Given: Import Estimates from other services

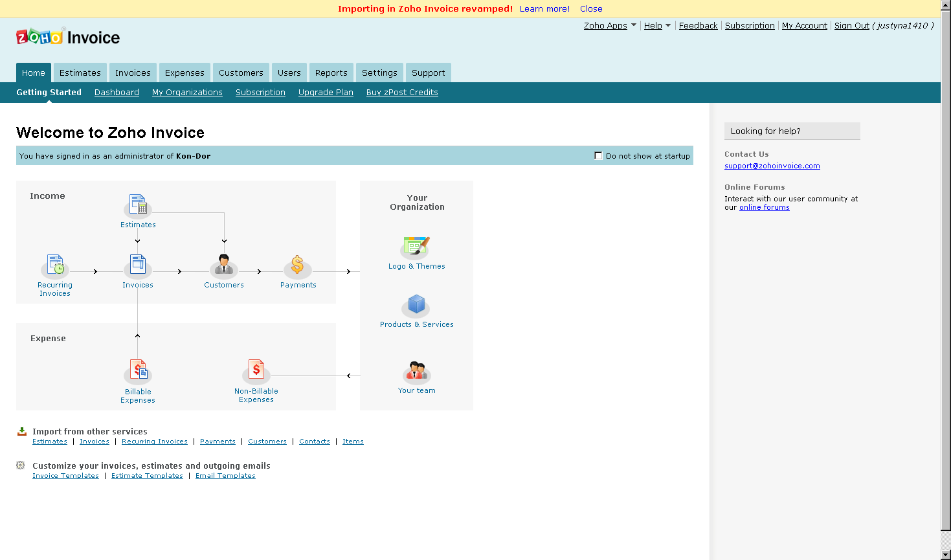Looking at the screenshot, I should click(x=50, y=441).
